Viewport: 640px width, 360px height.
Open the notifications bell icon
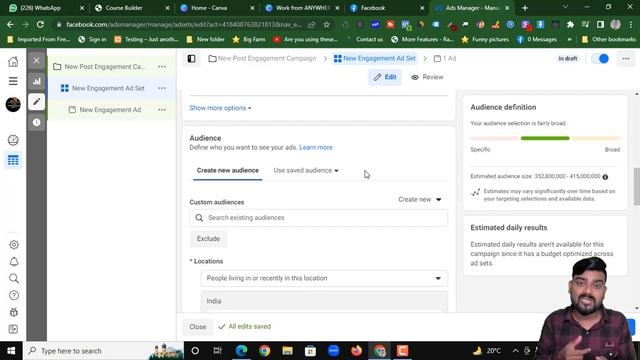(14, 262)
